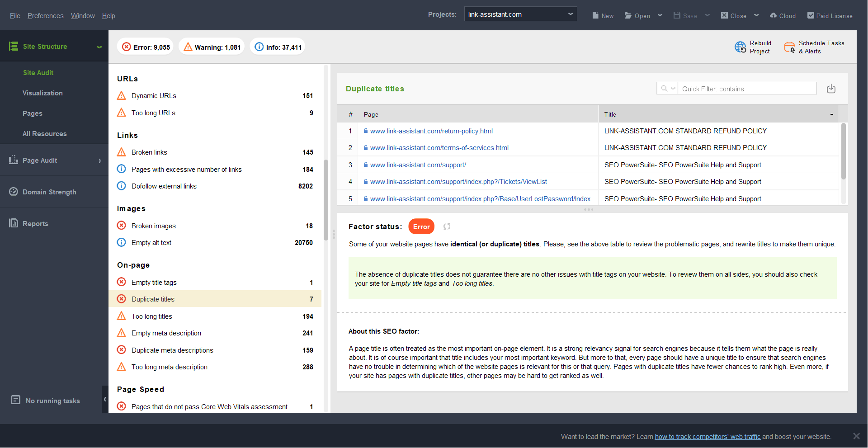Open Schedule Tasks & Alerts icon

pos(790,47)
